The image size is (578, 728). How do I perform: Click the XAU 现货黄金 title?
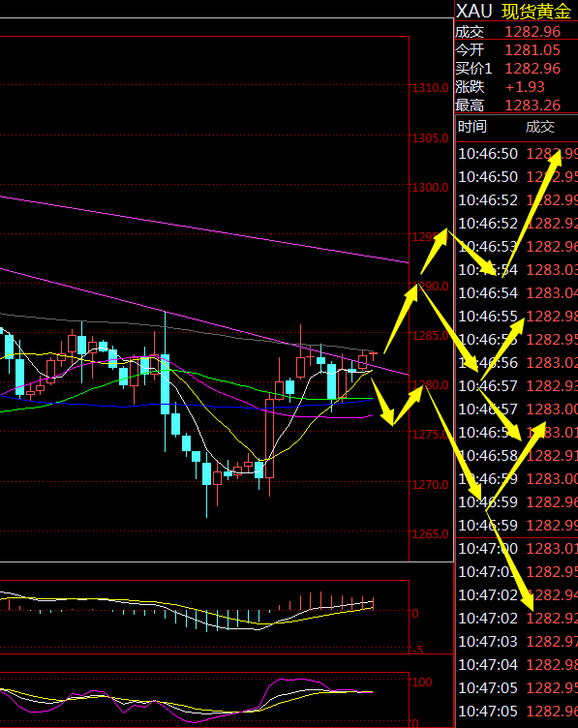513,12
